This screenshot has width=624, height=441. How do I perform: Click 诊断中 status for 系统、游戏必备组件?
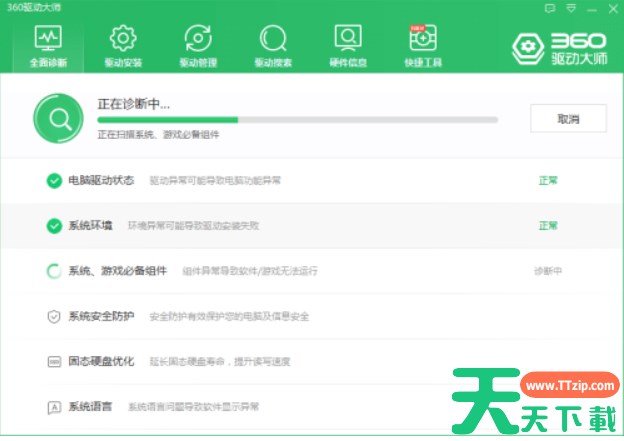click(548, 271)
